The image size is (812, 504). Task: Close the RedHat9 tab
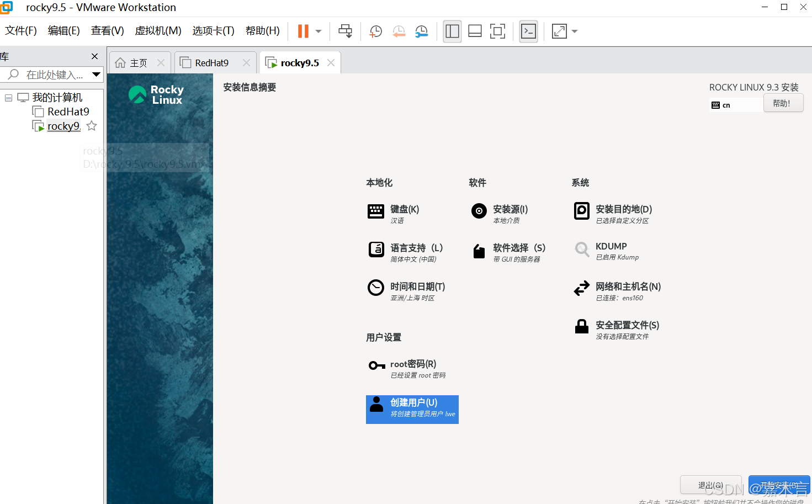pyautogui.click(x=246, y=63)
